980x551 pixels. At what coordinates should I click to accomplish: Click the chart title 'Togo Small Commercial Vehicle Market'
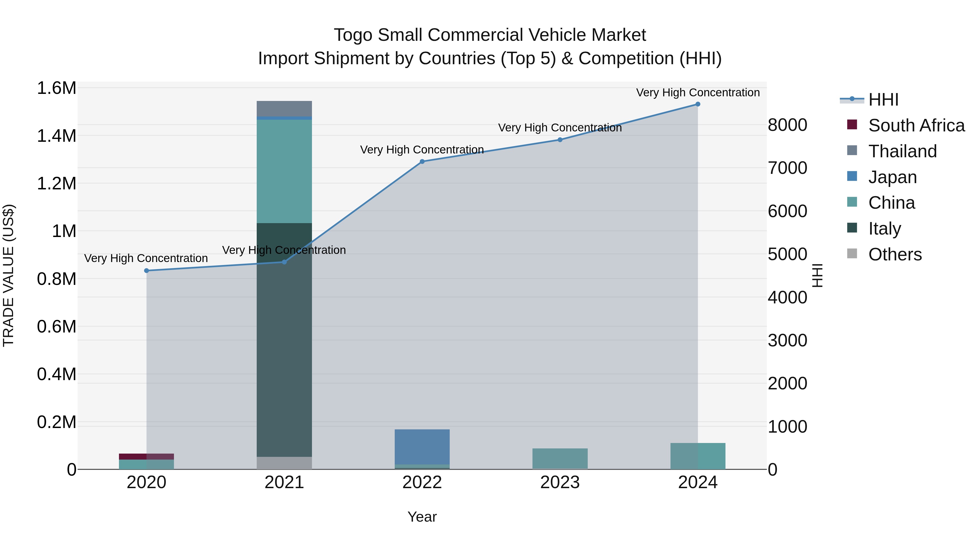[490, 35]
